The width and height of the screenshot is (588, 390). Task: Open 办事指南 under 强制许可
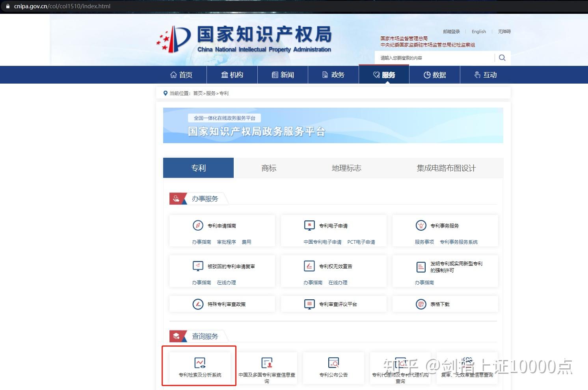click(x=424, y=282)
